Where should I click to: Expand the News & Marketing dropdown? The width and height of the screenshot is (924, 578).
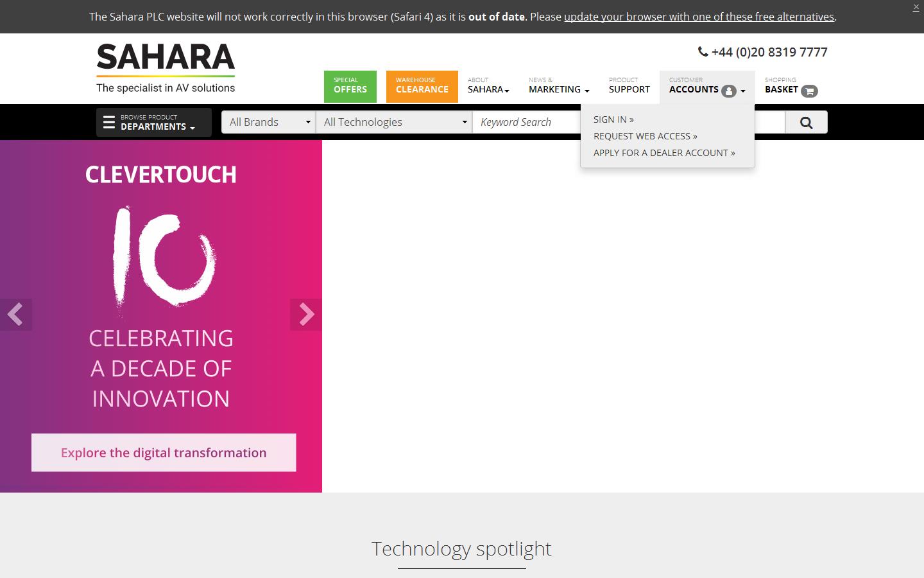557,86
